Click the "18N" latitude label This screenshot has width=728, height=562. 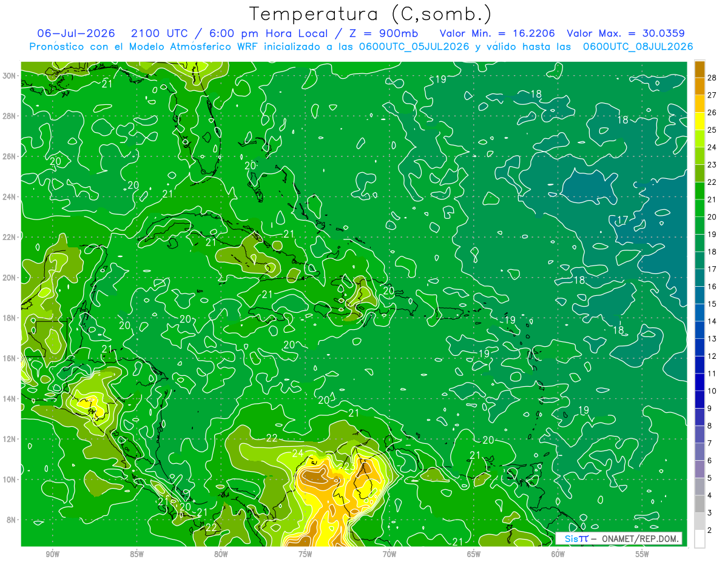coord(10,318)
